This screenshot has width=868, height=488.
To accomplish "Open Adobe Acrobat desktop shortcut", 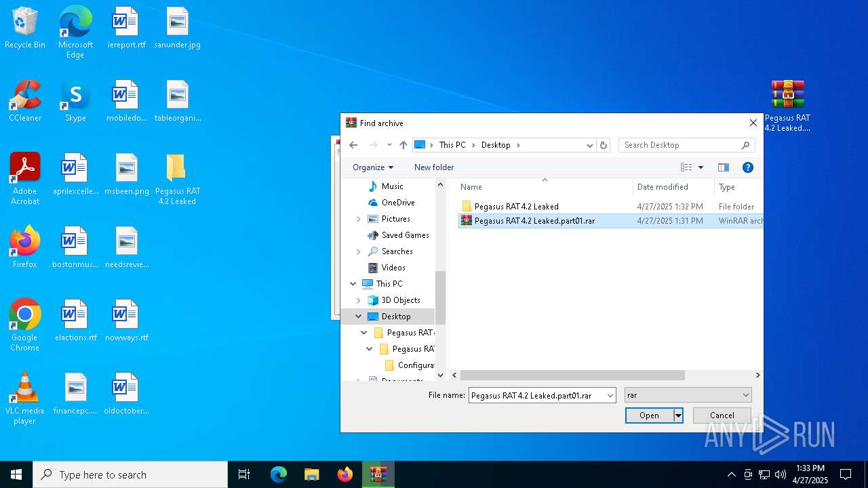I will 25,179.
